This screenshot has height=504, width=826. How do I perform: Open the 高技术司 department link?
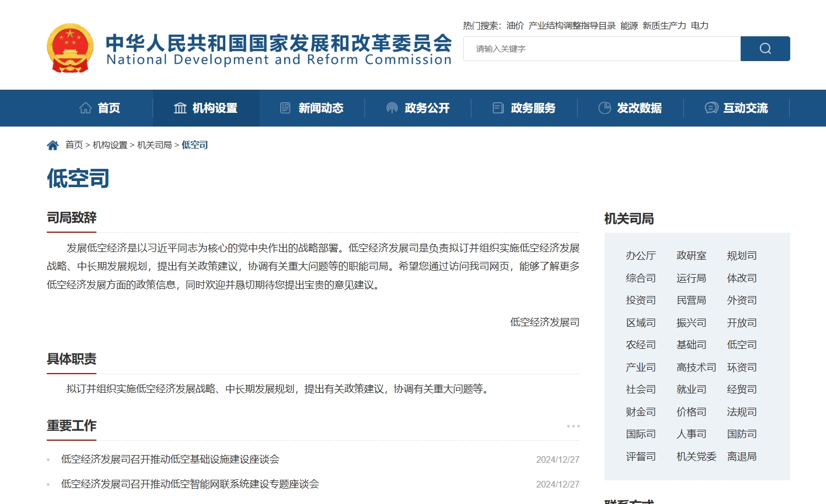(x=696, y=368)
